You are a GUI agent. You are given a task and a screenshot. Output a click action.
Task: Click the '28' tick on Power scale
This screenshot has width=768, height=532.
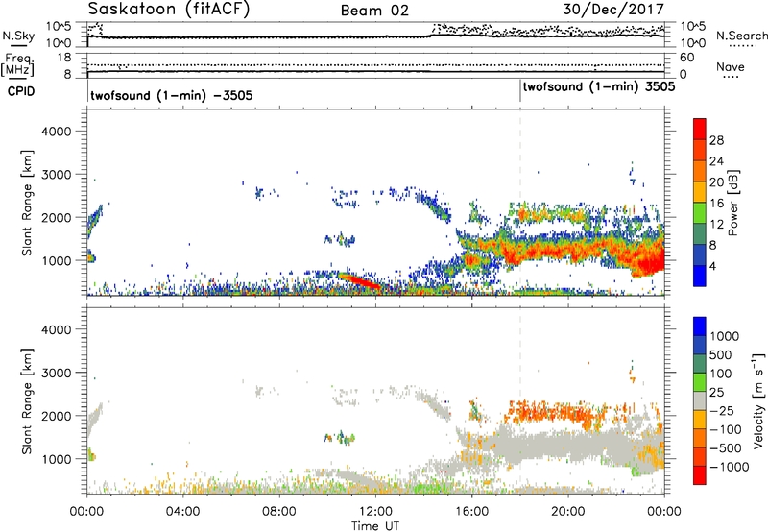716,140
